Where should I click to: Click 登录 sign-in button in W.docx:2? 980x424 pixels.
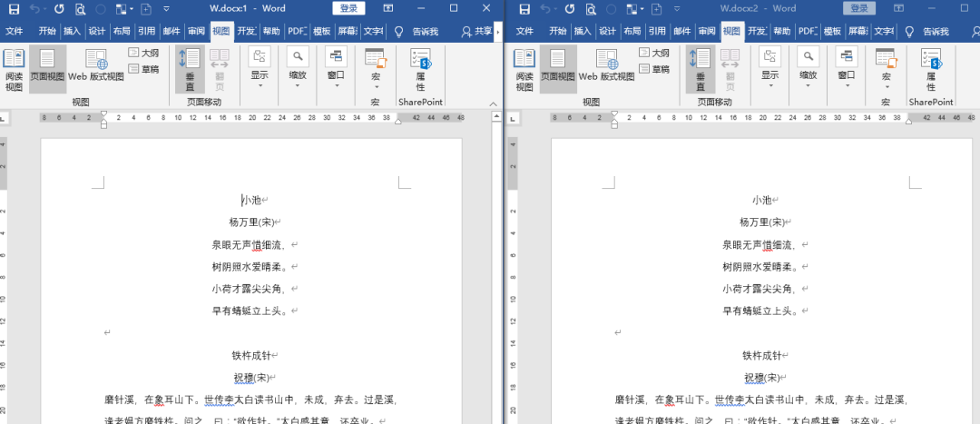click(859, 8)
